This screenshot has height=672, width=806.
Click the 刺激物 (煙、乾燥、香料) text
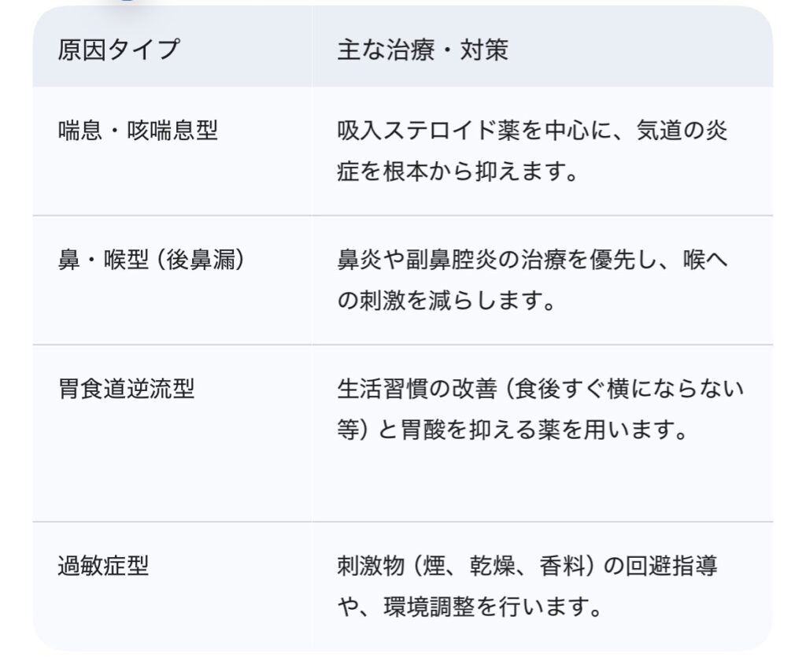pos(466,566)
